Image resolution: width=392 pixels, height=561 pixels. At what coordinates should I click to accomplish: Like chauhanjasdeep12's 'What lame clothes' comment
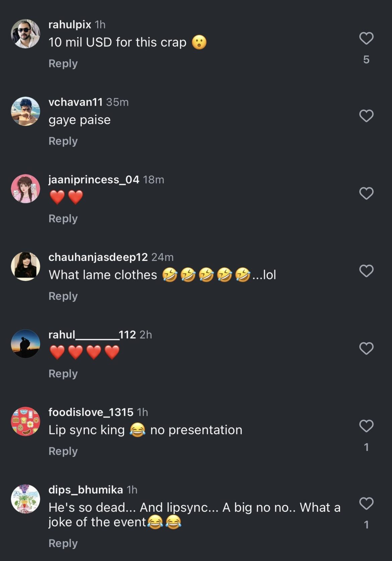(366, 271)
